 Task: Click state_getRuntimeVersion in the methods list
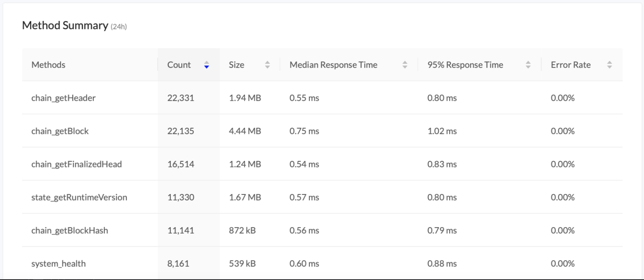79,197
